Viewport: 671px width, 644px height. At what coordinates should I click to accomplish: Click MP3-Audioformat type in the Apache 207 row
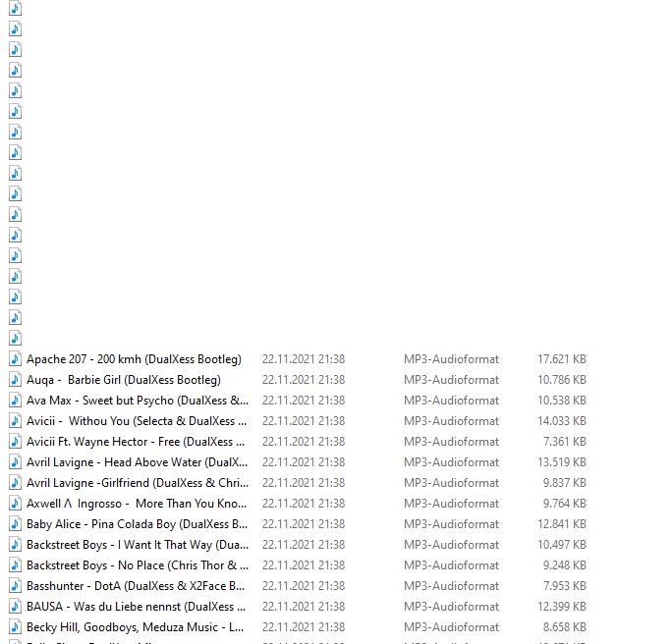[x=452, y=359]
